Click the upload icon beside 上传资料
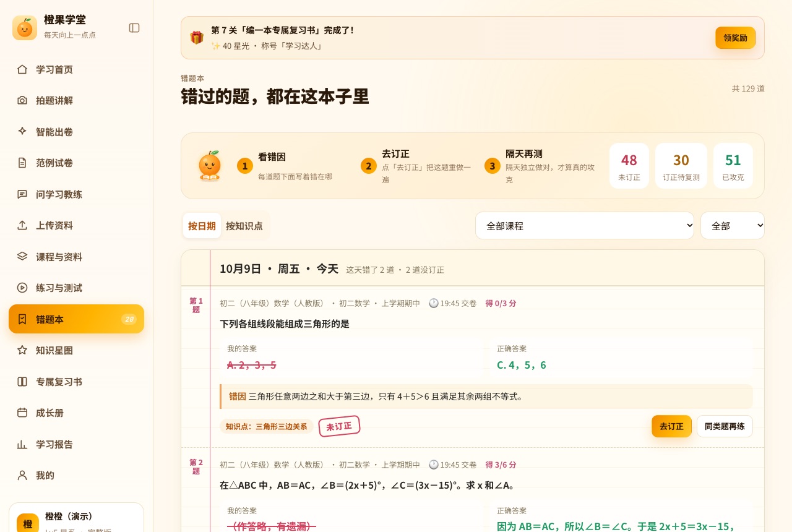Image resolution: width=792 pixels, height=532 pixels. (22, 225)
